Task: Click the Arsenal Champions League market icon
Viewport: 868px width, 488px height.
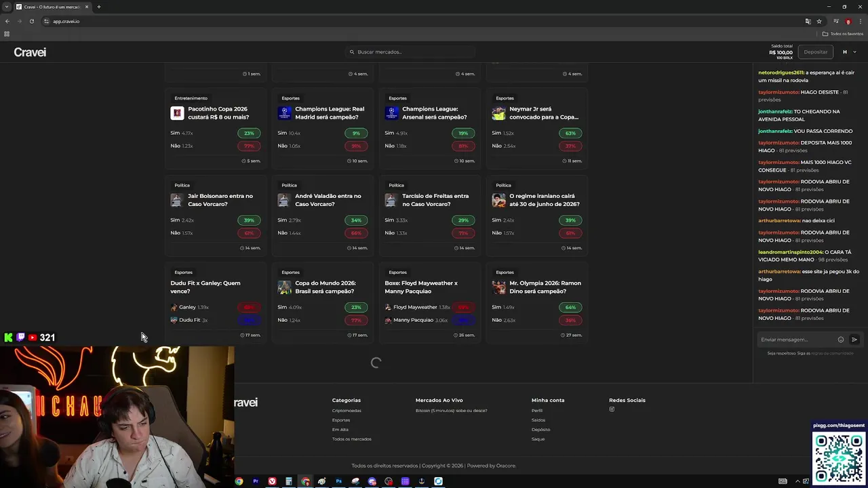Action: (x=391, y=113)
